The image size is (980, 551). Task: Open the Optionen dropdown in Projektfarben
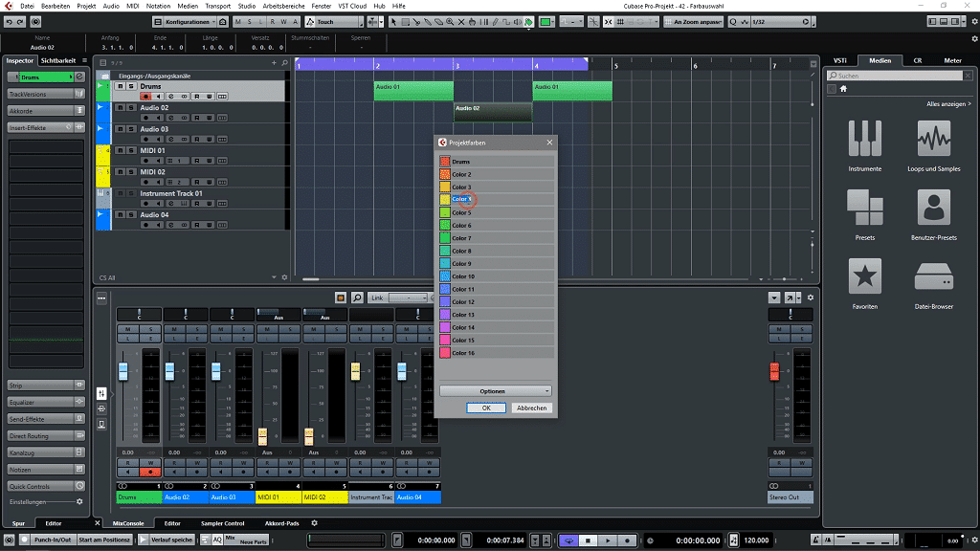pos(495,391)
